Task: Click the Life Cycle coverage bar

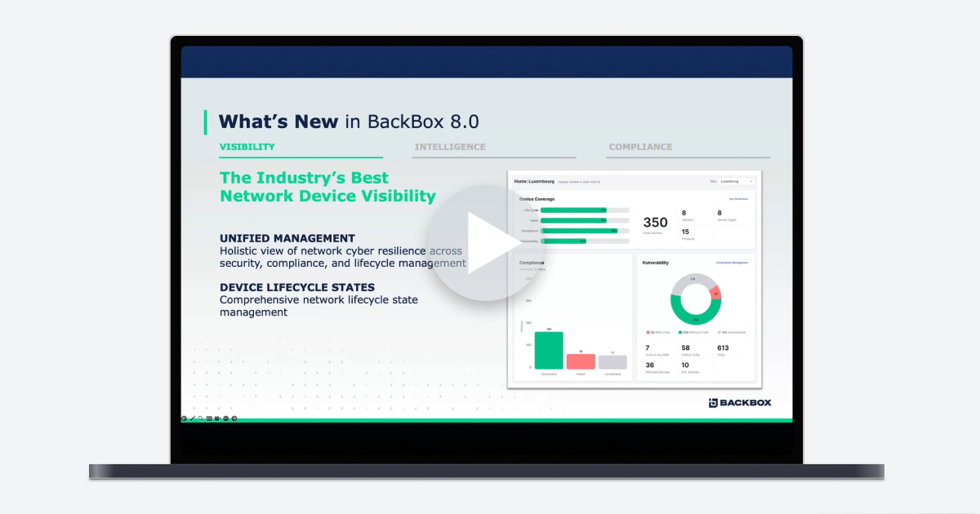Action: tap(585, 210)
